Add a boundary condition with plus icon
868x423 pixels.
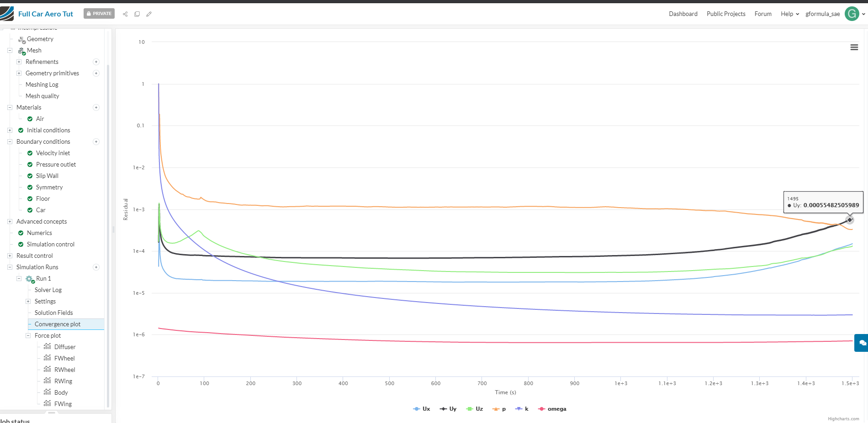[96, 142]
